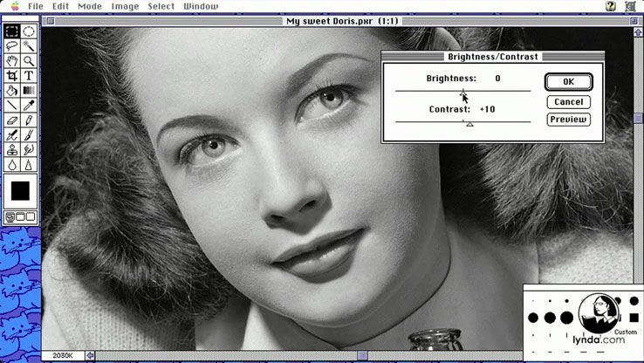Click the Contrast slider triangle handle

(469, 125)
